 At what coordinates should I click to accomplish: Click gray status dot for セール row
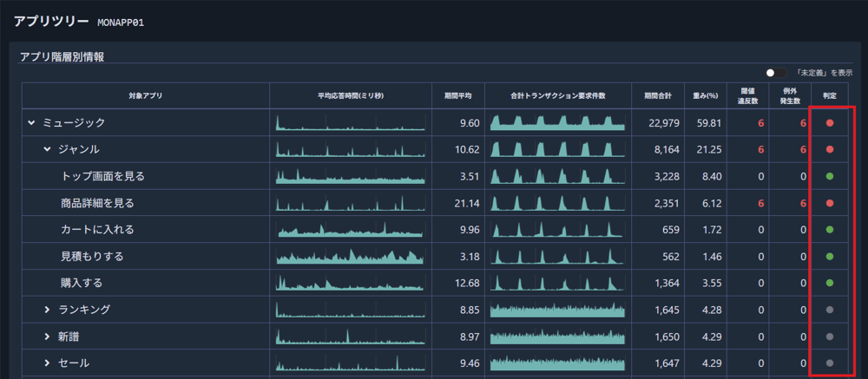830,363
